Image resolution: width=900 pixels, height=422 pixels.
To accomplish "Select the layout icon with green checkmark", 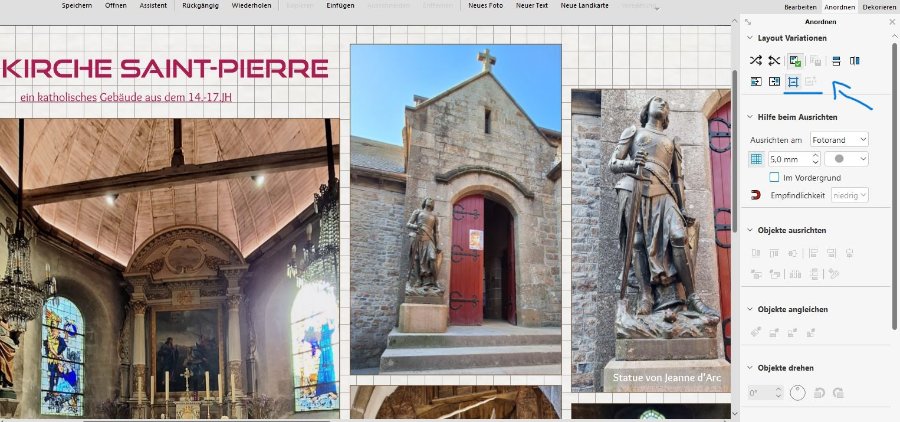I will 795,60.
